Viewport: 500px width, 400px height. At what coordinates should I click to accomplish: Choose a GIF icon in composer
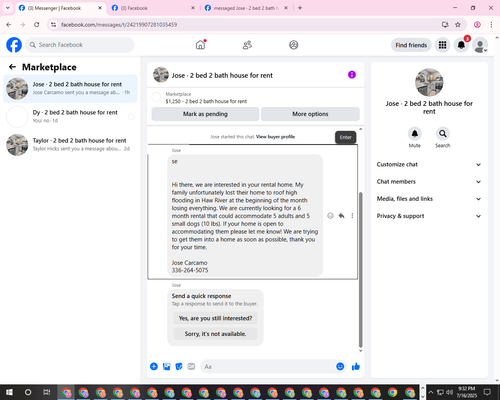[x=191, y=367]
